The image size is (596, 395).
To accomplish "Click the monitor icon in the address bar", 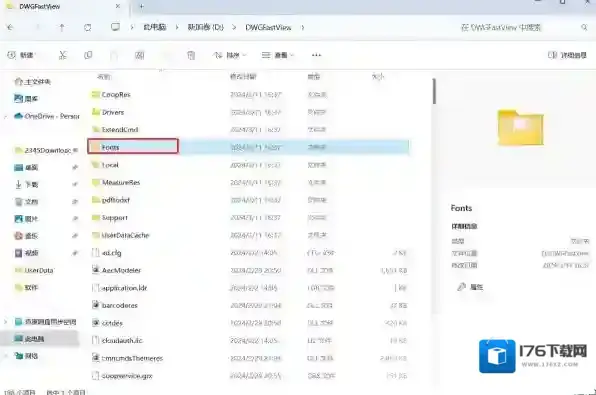I will [115, 27].
